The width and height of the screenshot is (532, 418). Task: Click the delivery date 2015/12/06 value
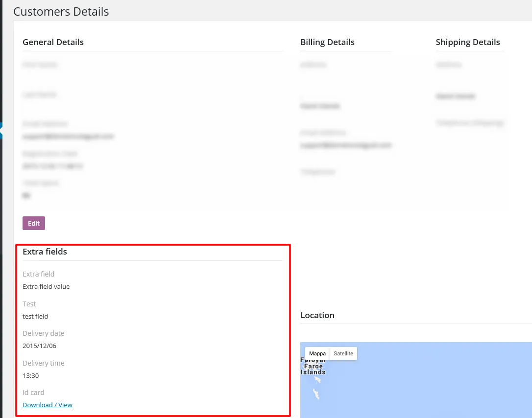39,346
